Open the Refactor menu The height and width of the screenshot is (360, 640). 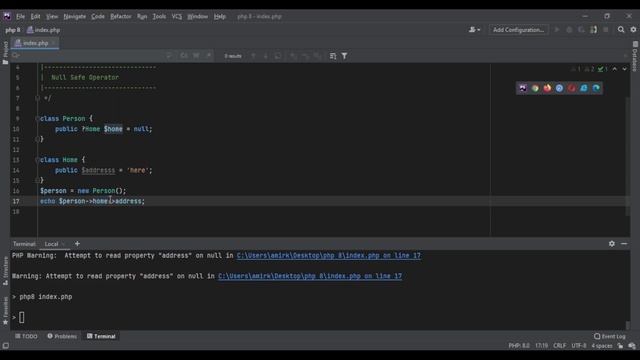[120, 16]
